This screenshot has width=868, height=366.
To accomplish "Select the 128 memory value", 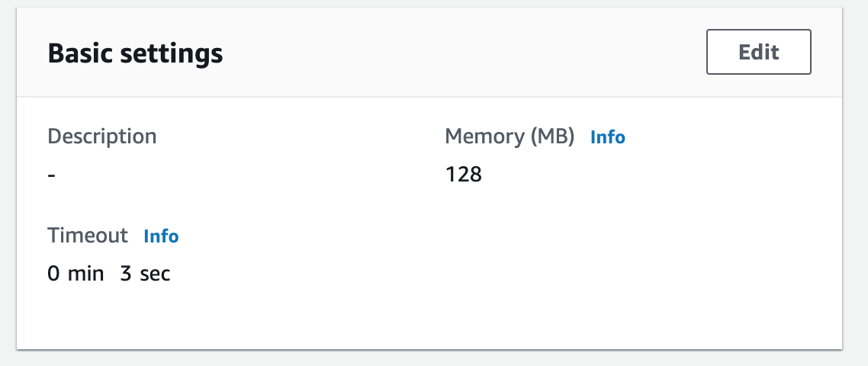I will pos(463,175).
